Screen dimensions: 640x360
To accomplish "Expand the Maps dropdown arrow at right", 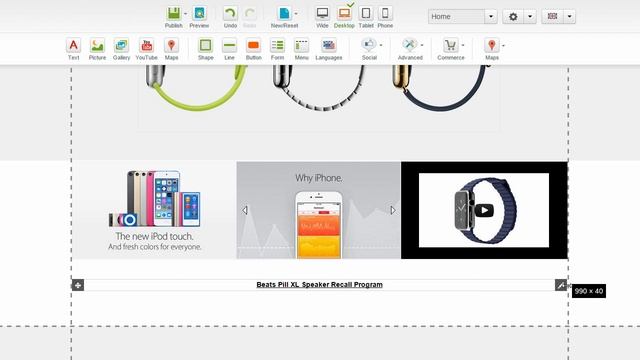I will (503, 45).
